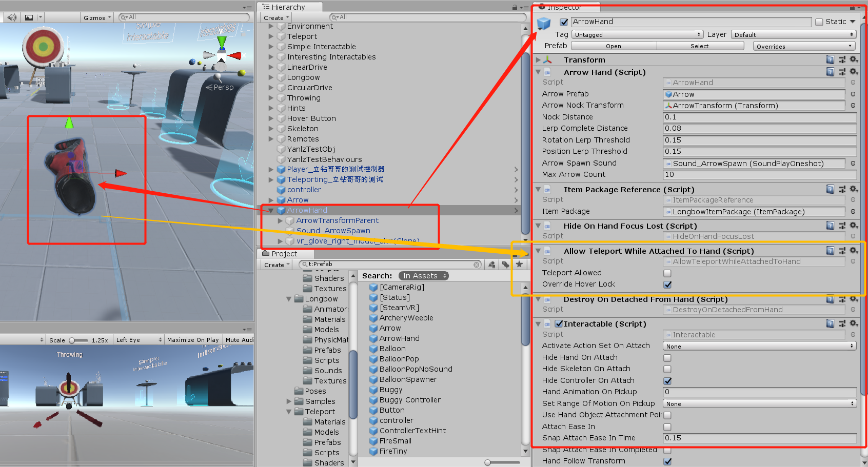This screenshot has width=868, height=467.
Task: Expand the Throwing item in Hierarchy
Action: pos(271,98)
